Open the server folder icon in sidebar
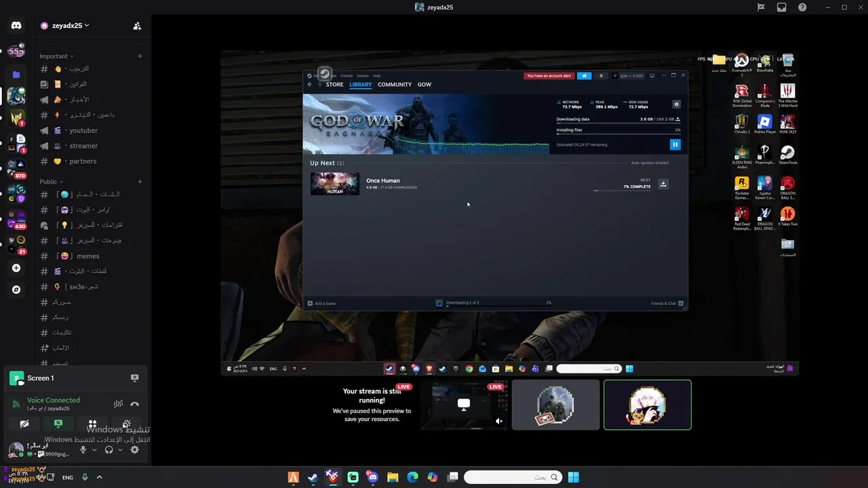 (x=16, y=74)
